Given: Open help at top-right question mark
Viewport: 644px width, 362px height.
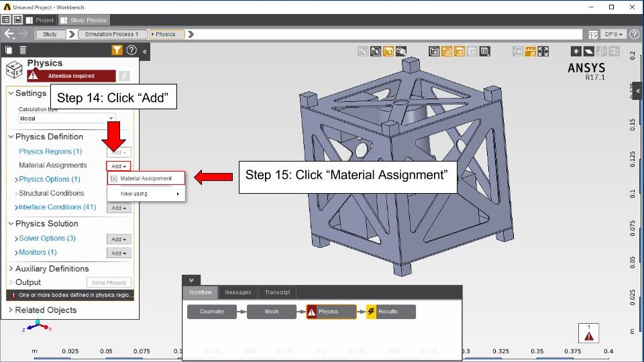Looking at the screenshot, I should click(x=635, y=34).
